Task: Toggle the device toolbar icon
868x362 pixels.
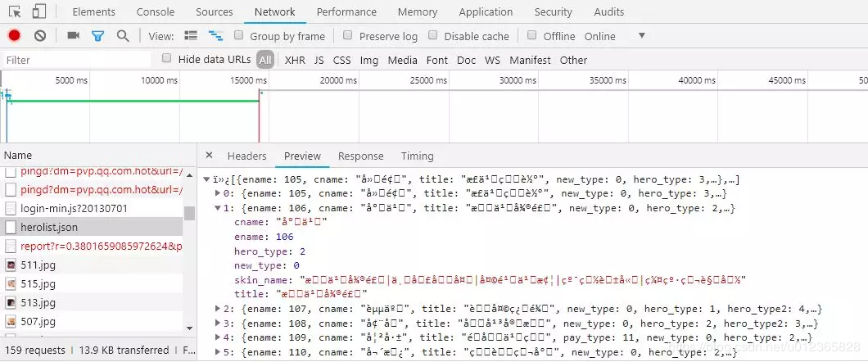Action: tap(38, 11)
